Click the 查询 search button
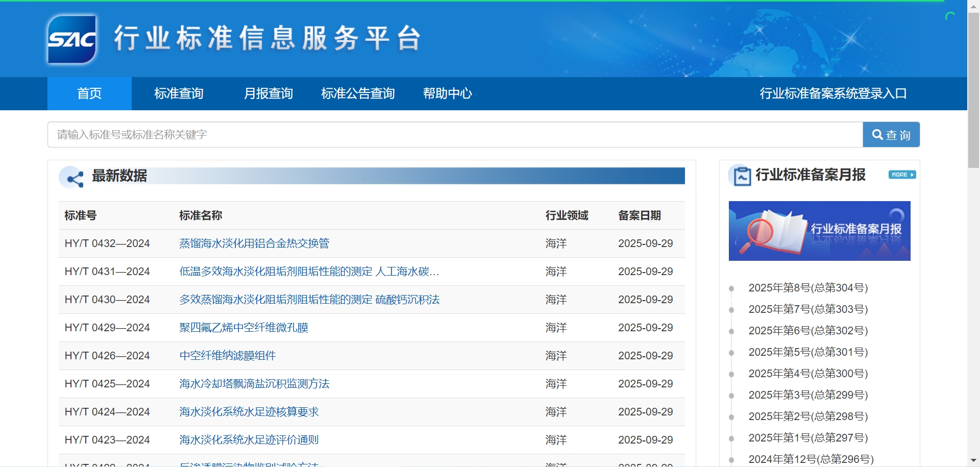 891,135
